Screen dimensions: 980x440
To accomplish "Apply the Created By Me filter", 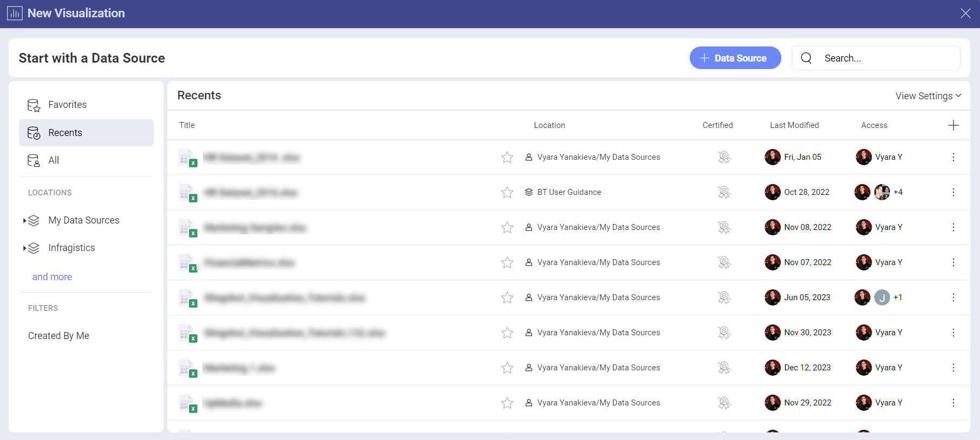I will 59,336.
